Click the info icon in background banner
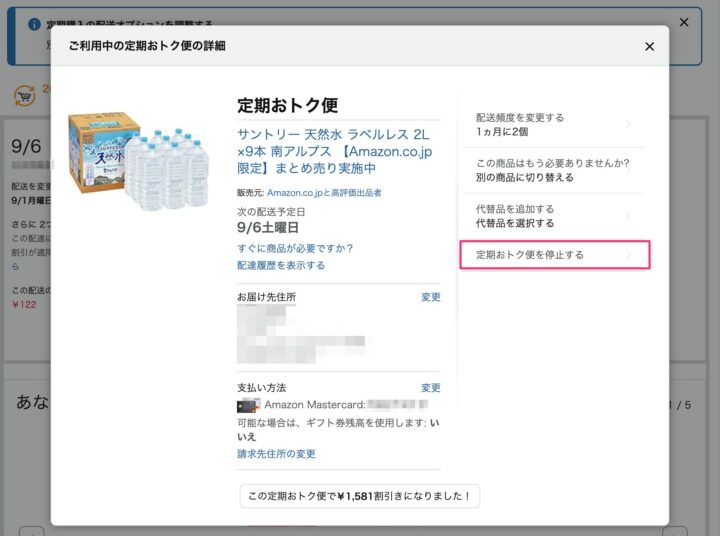The height and width of the screenshot is (536, 720). click(x=34, y=24)
